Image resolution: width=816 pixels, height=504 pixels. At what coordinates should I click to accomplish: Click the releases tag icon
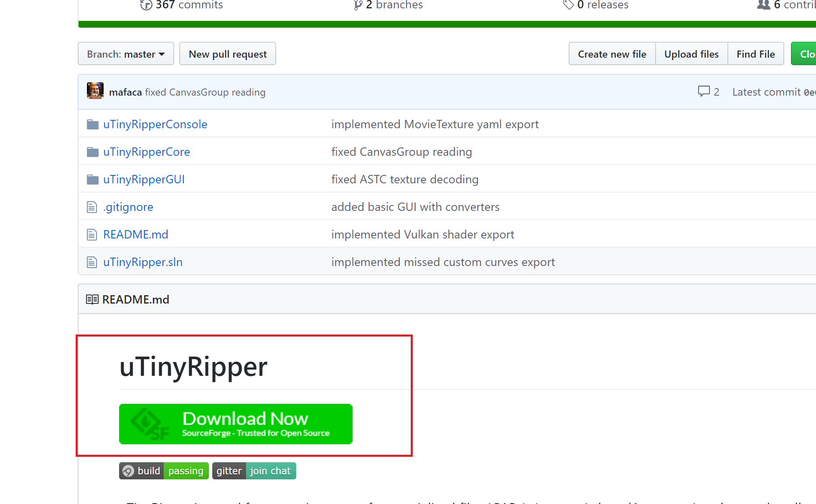coord(568,5)
